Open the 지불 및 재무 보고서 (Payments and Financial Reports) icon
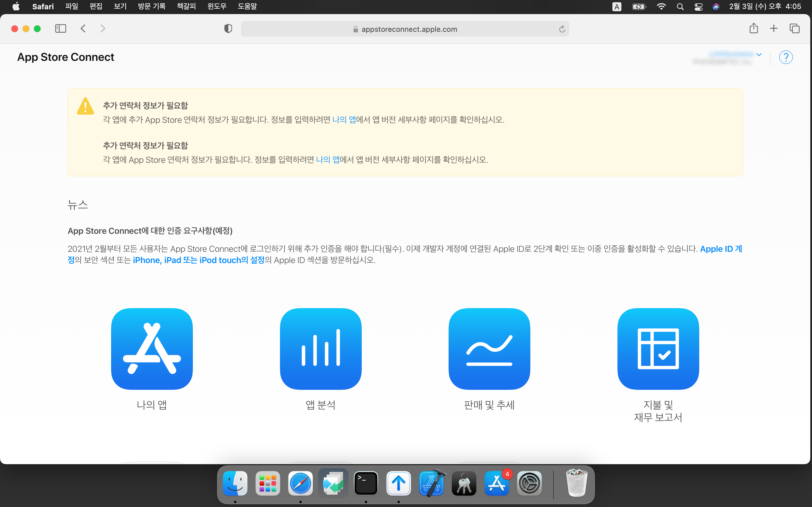The height and width of the screenshot is (507, 812). (x=658, y=349)
